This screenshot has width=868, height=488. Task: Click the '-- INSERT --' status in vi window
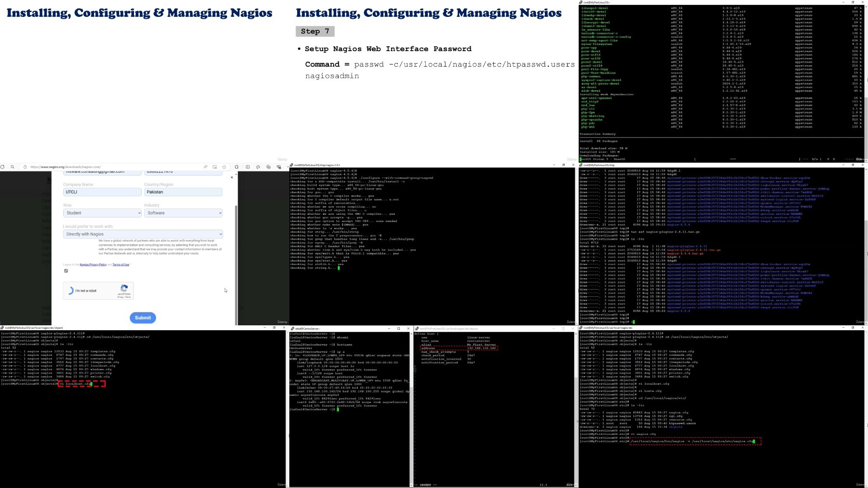point(425,485)
